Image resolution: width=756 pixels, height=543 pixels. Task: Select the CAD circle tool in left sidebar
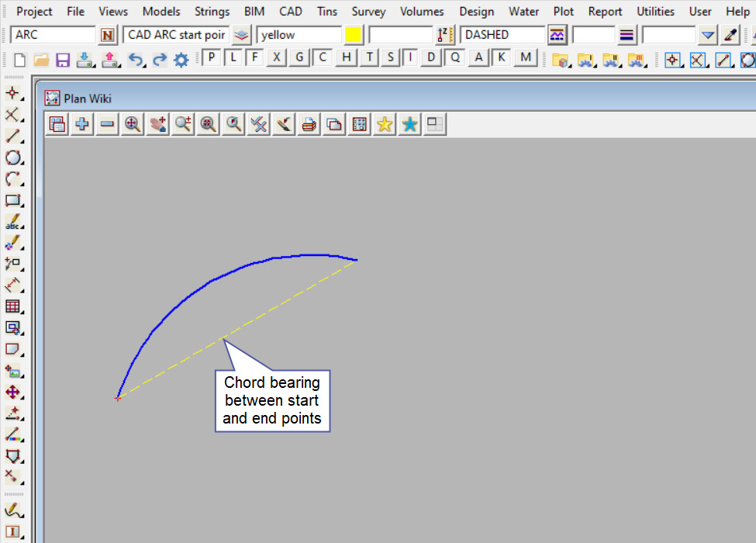pos(12,158)
